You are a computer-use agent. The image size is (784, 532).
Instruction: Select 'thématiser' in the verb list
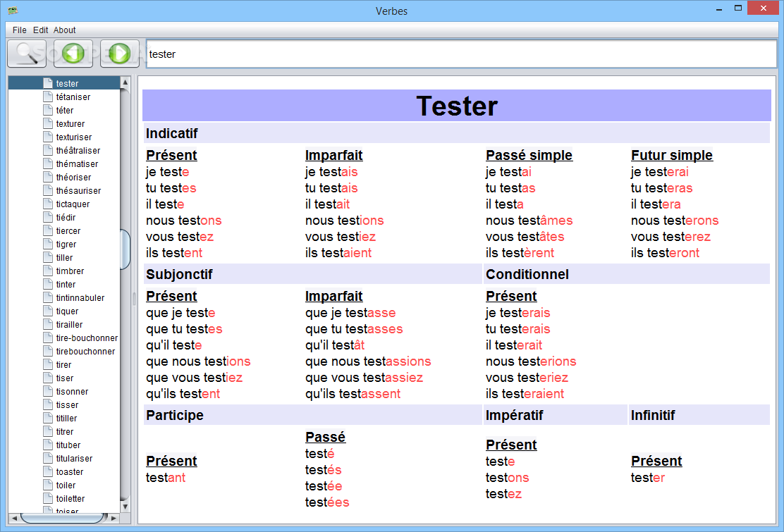77,164
